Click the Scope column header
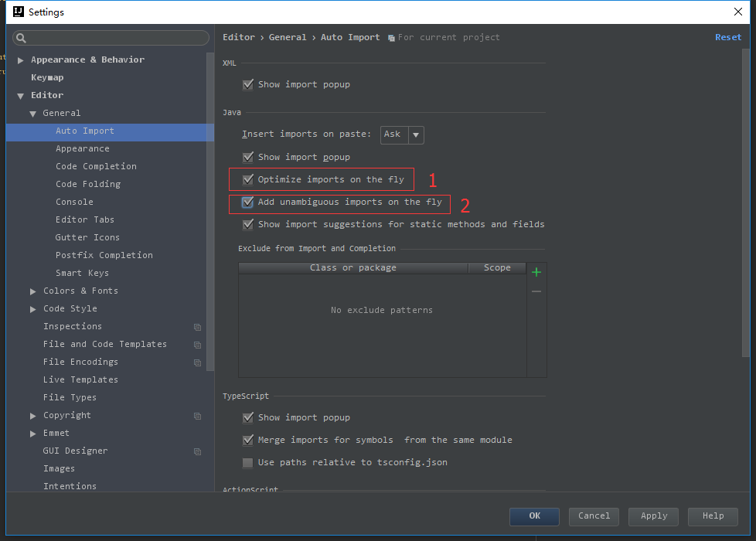 point(496,267)
